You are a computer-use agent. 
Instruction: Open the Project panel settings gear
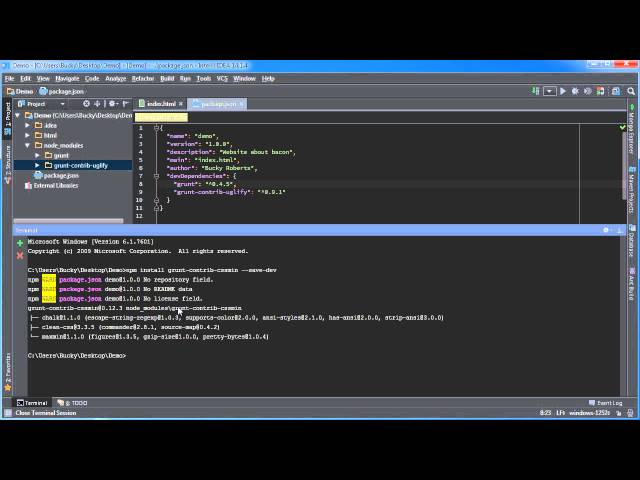[x=112, y=104]
